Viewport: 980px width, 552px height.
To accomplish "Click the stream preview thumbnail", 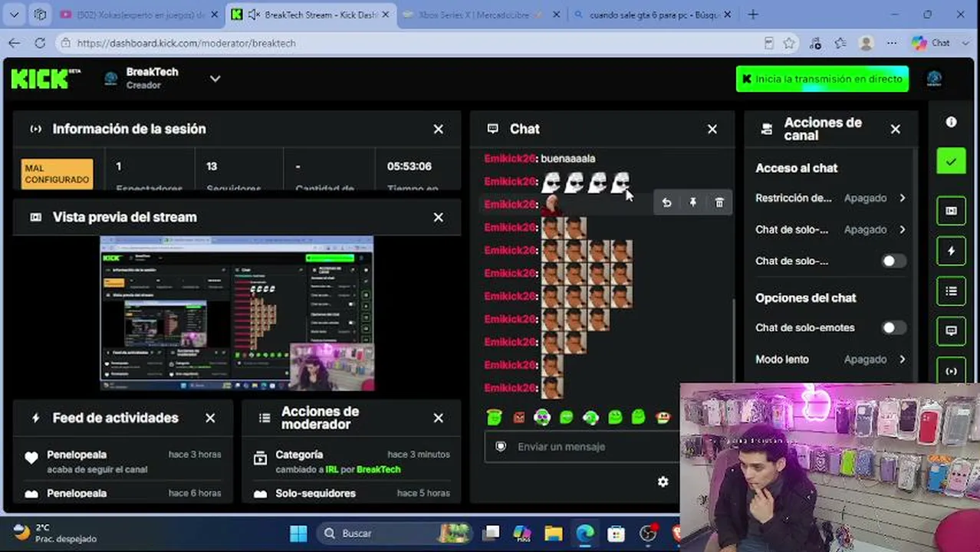I will [x=237, y=314].
